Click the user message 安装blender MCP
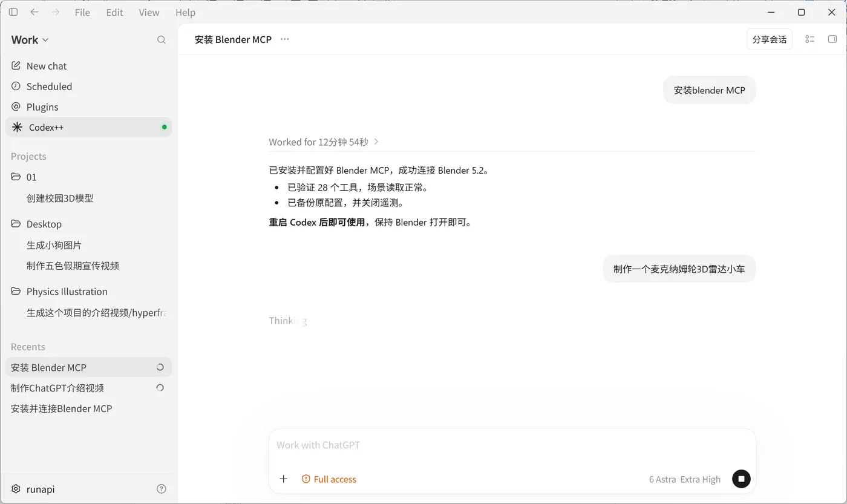The width and height of the screenshot is (847, 504). pyautogui.click(x=710, y=90)
